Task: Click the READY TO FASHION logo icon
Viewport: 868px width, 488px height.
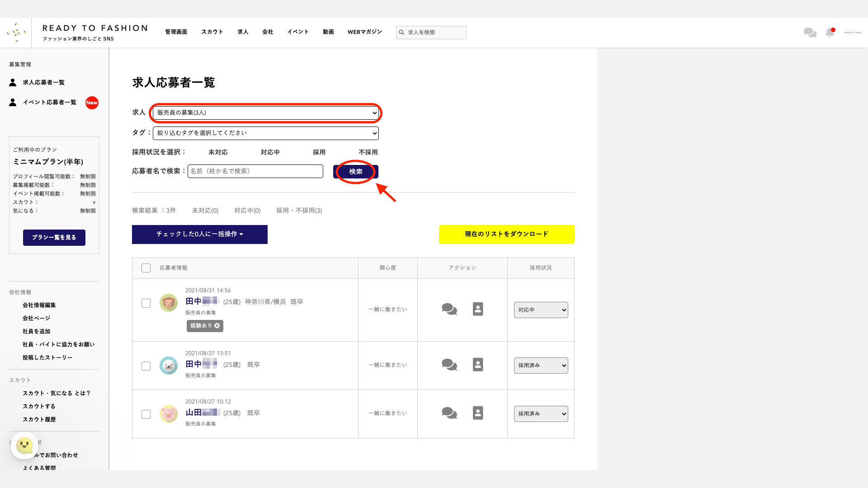Action: point(16,33)
